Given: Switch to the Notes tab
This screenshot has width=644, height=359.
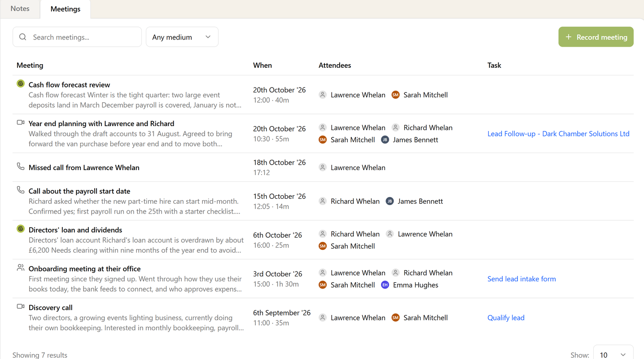Looking at the screenshot, I should (20, 9).
